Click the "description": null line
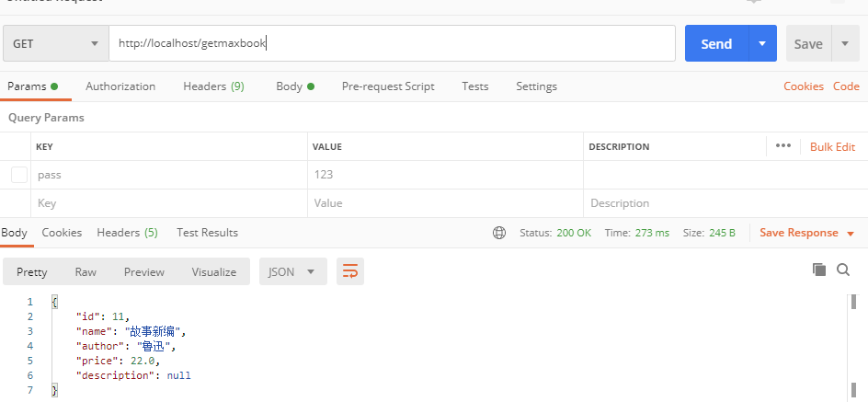Image resolution: width=868 pixels, height=402 pixels. click(133, 375)
